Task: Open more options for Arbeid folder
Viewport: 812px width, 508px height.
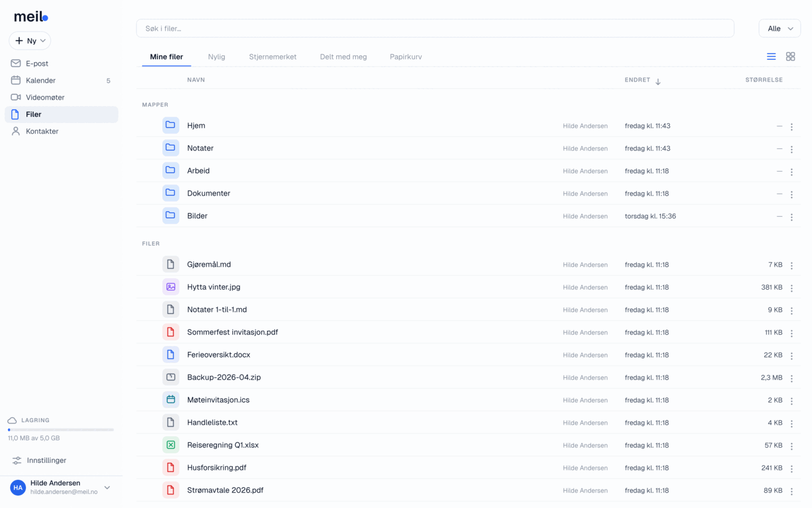Action: tap(792, 172)
